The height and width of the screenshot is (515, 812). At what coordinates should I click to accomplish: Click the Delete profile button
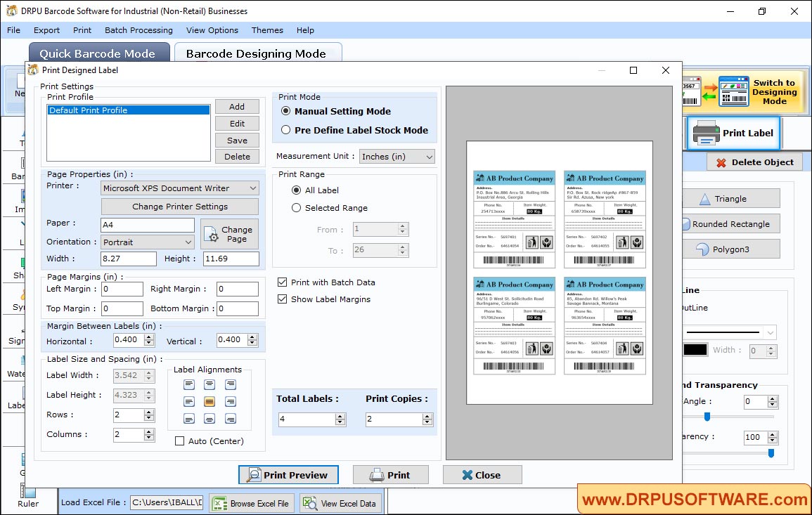(237, 156)
